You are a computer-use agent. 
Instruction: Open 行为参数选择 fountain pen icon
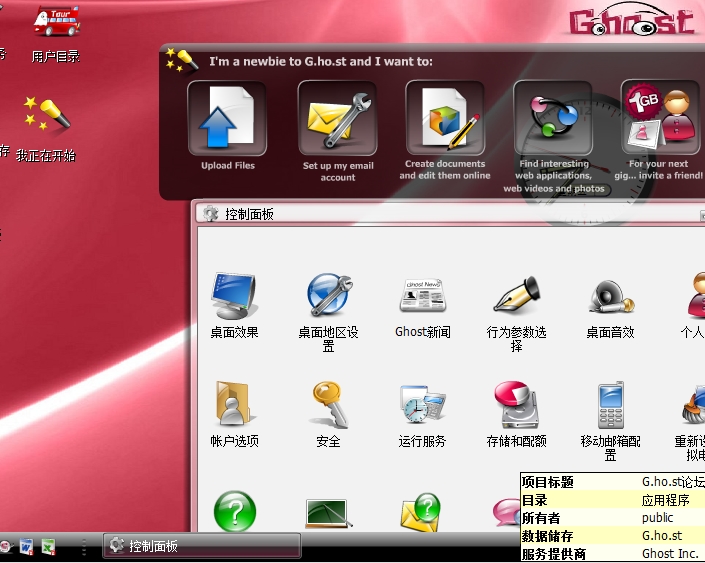(x=517, y=295)
